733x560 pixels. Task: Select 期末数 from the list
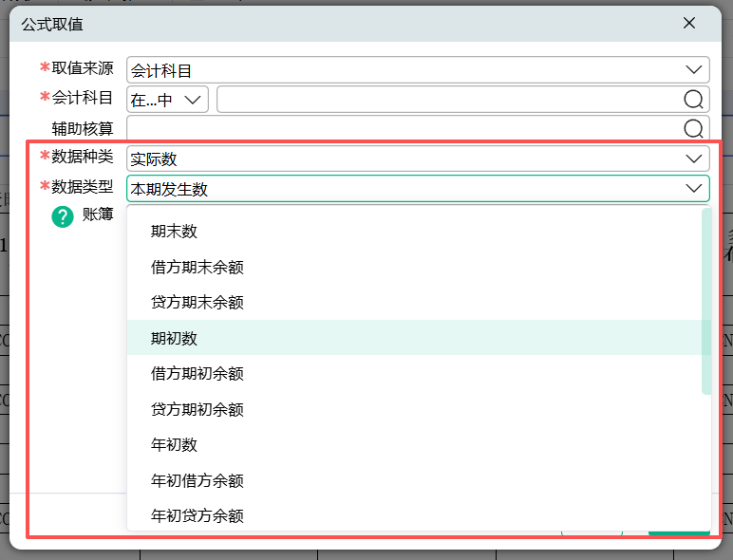(175, 232)
